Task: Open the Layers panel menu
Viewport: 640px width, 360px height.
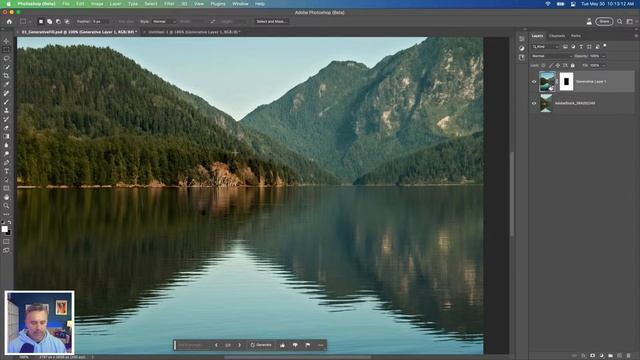Action: (x=636, y=36)
